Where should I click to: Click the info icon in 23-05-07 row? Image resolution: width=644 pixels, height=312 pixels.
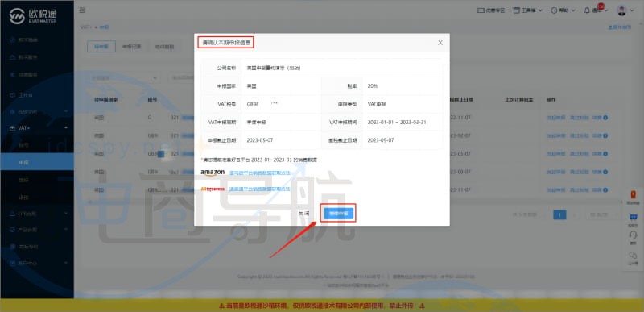tap(605, 154)
